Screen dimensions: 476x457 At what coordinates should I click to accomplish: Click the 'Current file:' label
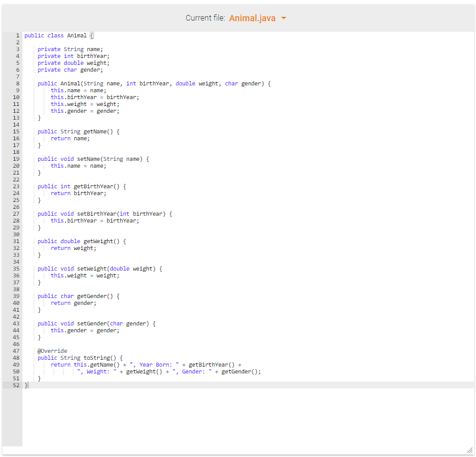pos(205,18)
